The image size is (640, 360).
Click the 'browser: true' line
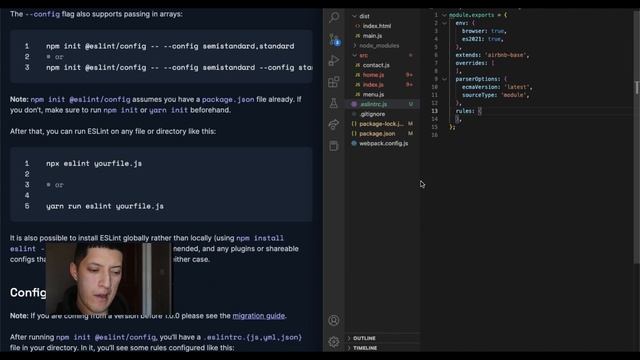coord(484,31)
